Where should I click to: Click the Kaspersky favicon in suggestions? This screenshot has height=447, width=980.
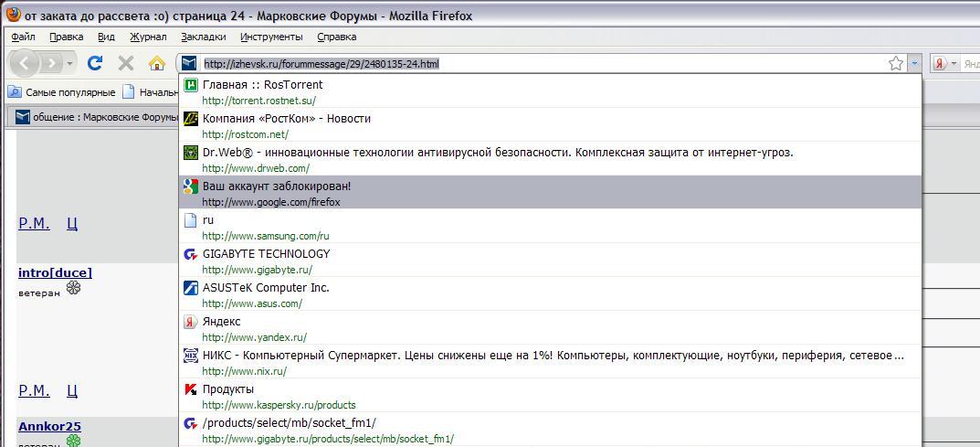point(191,389)
